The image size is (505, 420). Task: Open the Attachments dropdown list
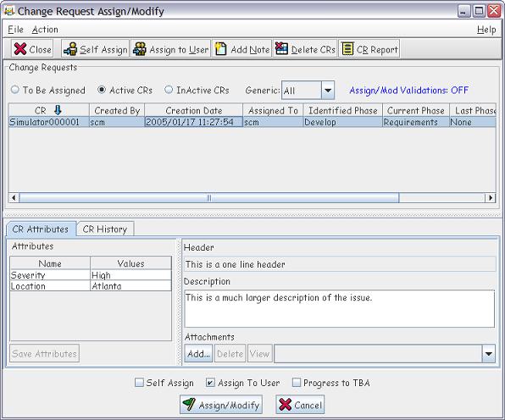click(488, 354)
